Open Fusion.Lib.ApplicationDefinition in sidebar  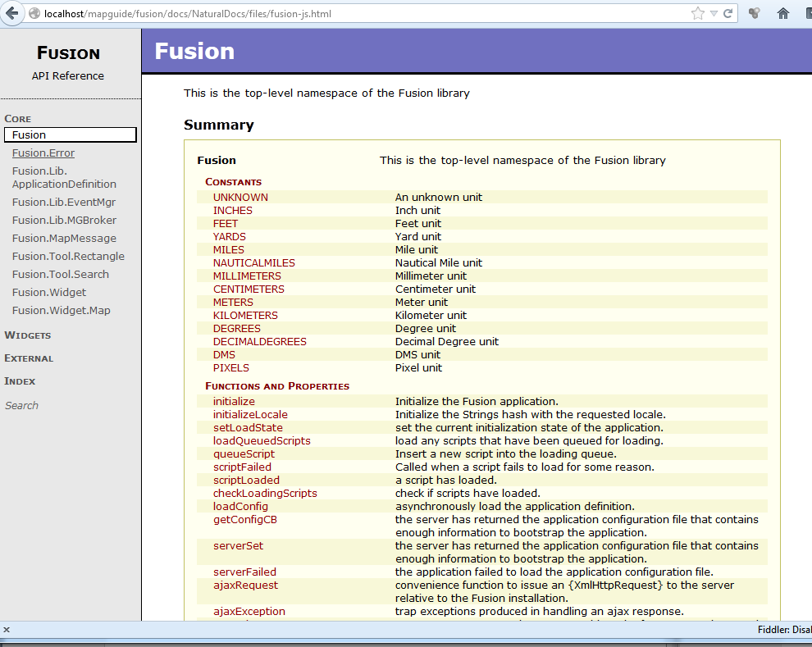pos(64,178)
